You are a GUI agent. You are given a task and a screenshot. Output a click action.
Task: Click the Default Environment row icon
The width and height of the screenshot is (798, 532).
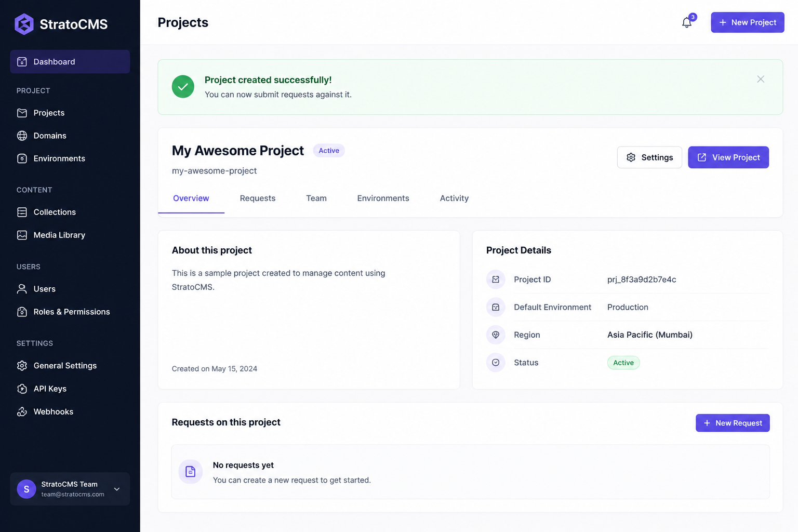496,307
